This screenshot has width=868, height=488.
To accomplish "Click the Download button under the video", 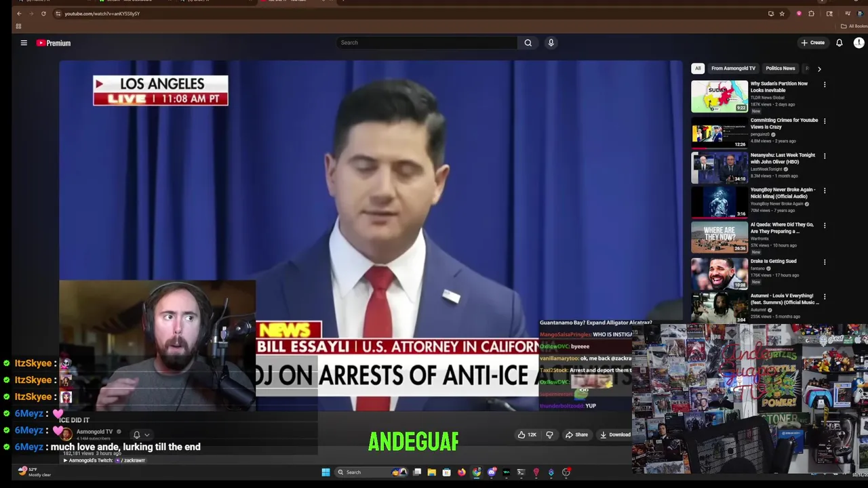I will 615,434.
